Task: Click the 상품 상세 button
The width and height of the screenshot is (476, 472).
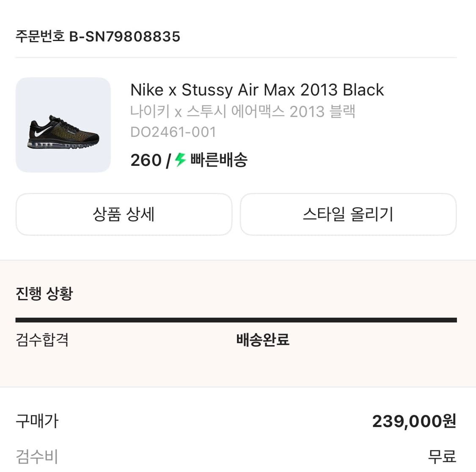Action: pos(124,214)
